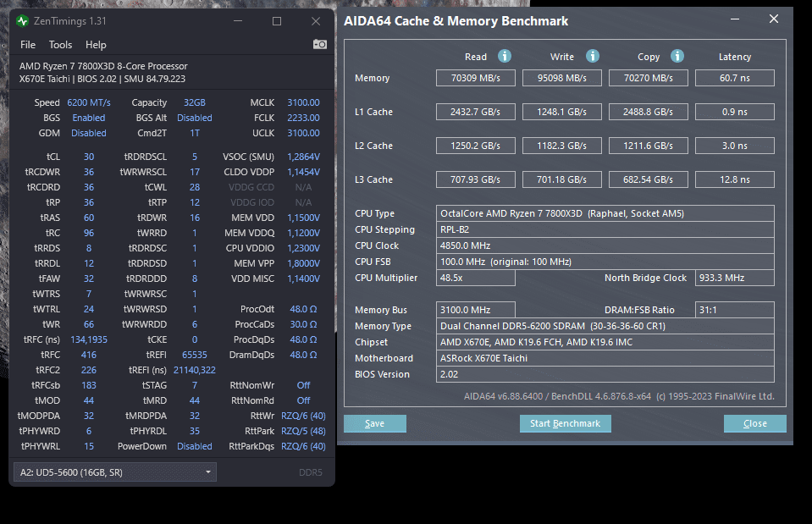The height and width of the screenshot is (524, 812).
Task: Expand the A2: UD5-5600 module dropdown
Action: (x=115, y=472)
